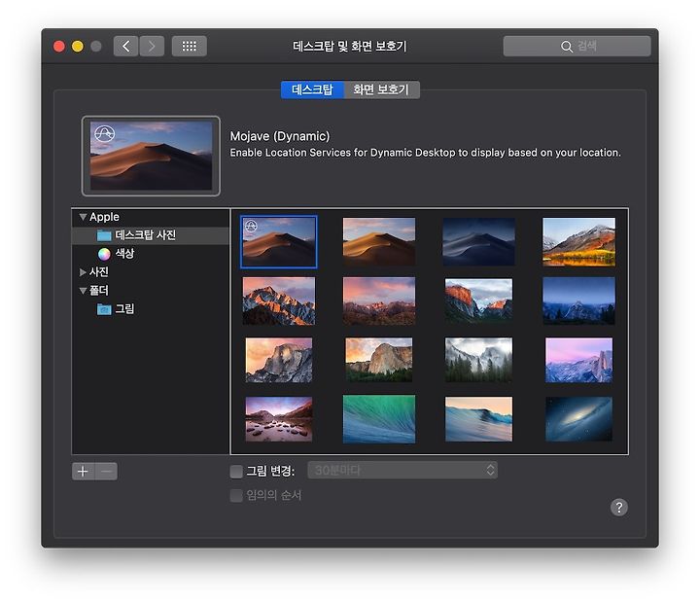Select Mojave Night dark dune thumbnail
Viewport: 700px width, 602px height.
point(478,241)
